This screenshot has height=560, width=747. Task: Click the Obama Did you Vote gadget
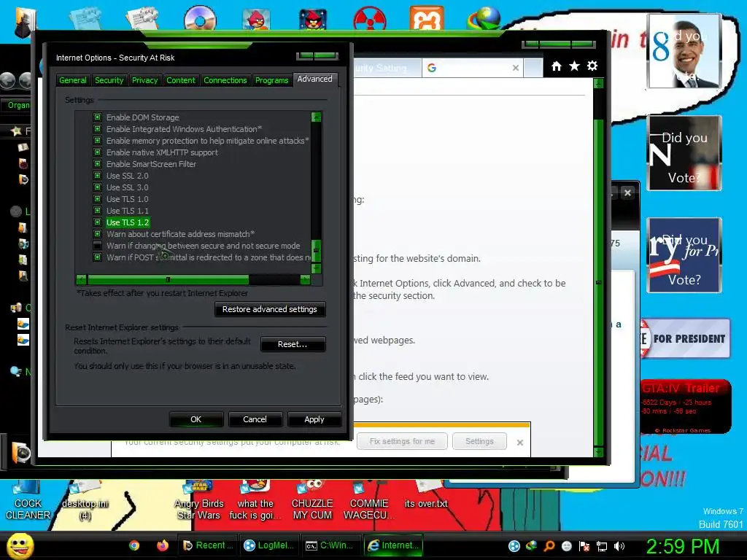pos(684,51)
